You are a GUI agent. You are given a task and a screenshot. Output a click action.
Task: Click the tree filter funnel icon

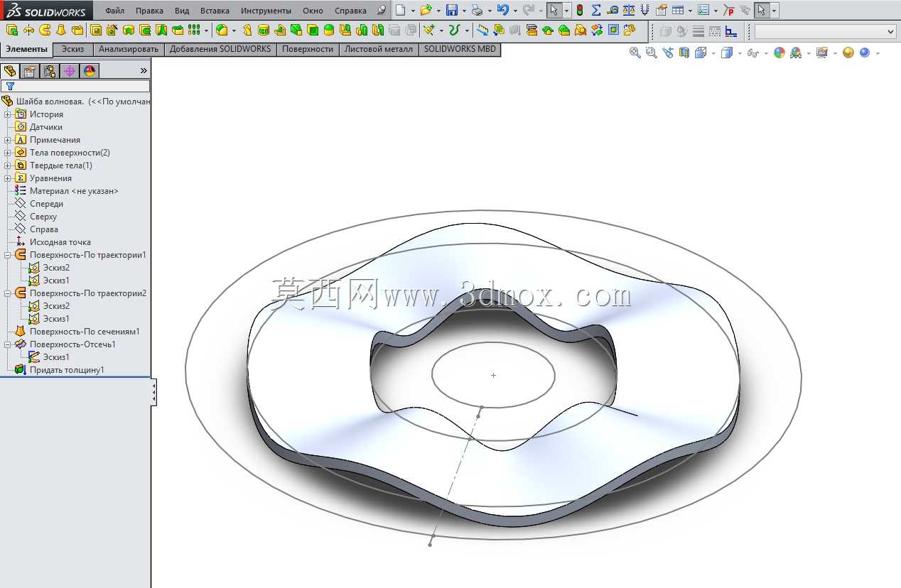pyautogui.click(x=10, y=86)
